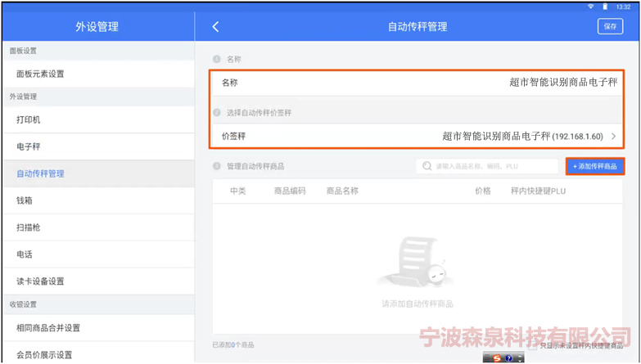Image resolution: width=641 pixels, height=364 pixels.
Task: Click the 名称 field with scale name
Action: (x=418, y=83)
